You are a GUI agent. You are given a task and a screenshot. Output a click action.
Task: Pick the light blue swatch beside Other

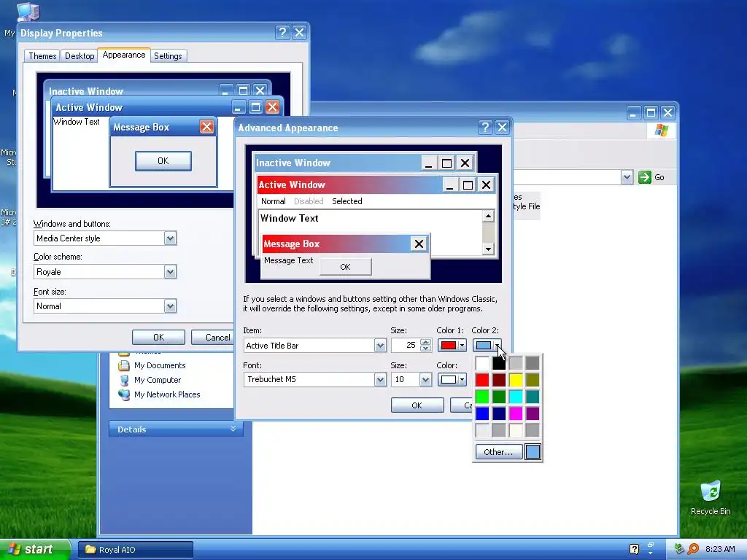coord(533,452)
